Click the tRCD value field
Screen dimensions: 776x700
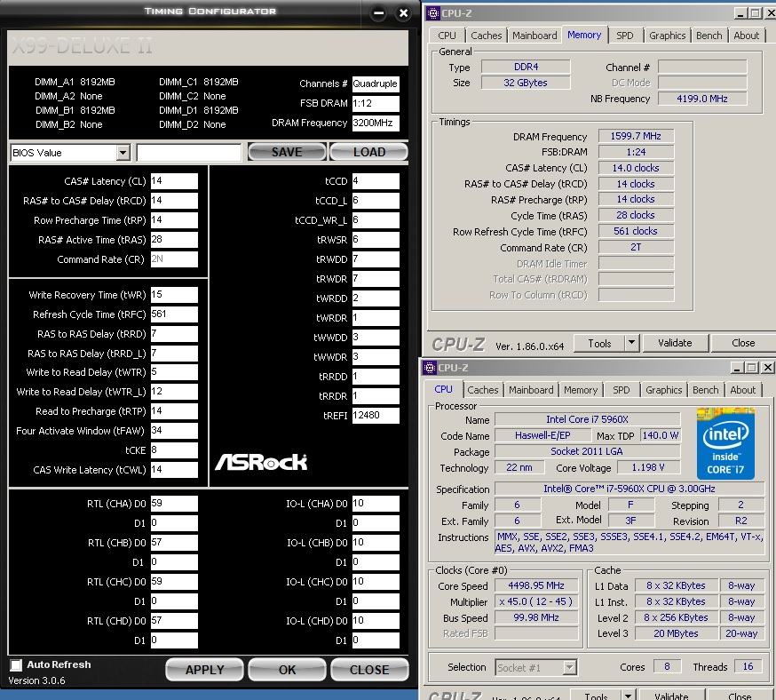point(174,201)
